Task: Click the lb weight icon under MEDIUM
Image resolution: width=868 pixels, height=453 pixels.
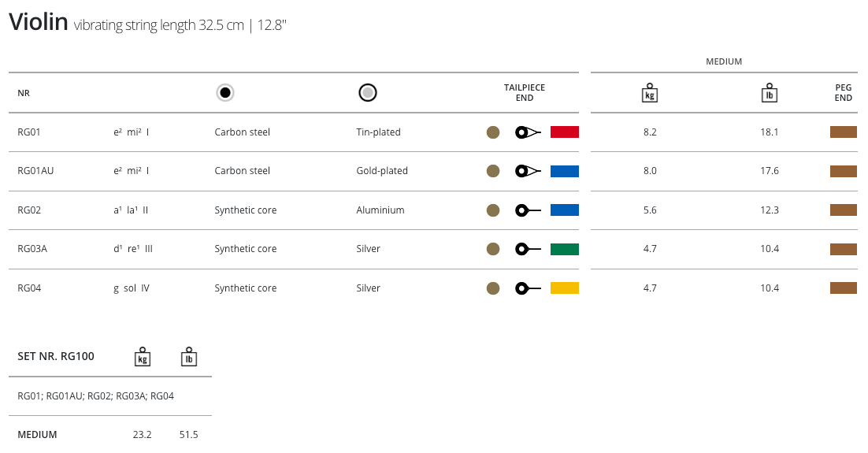Action: coord(770,93)
